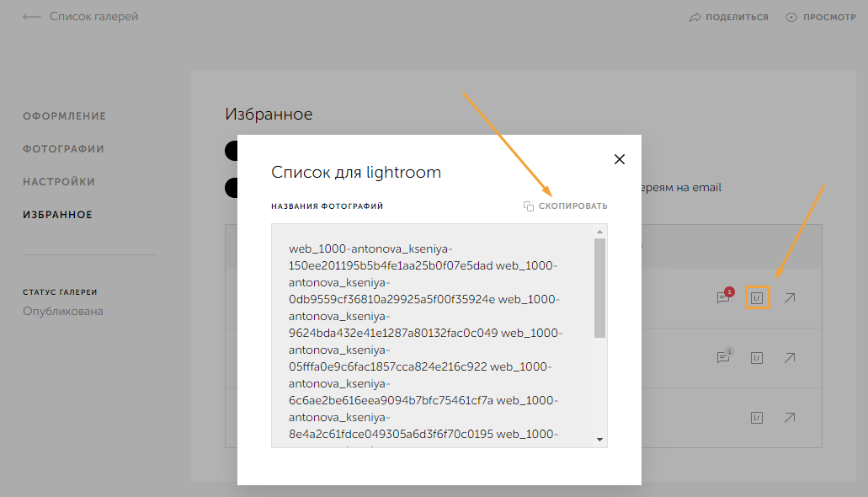Open comments with red notification badge
Viewport: 868px width, 497px height.
[723, 297]
